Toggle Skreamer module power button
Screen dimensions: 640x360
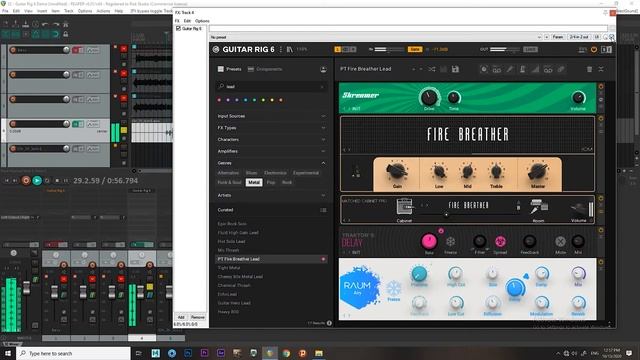tap(601, 87)
